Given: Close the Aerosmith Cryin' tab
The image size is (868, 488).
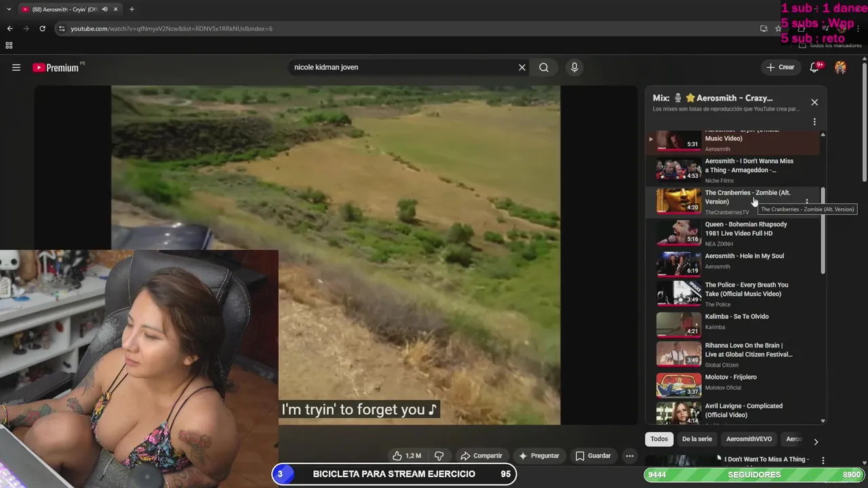Looking at the screenshot, I should tap(115, 9).
